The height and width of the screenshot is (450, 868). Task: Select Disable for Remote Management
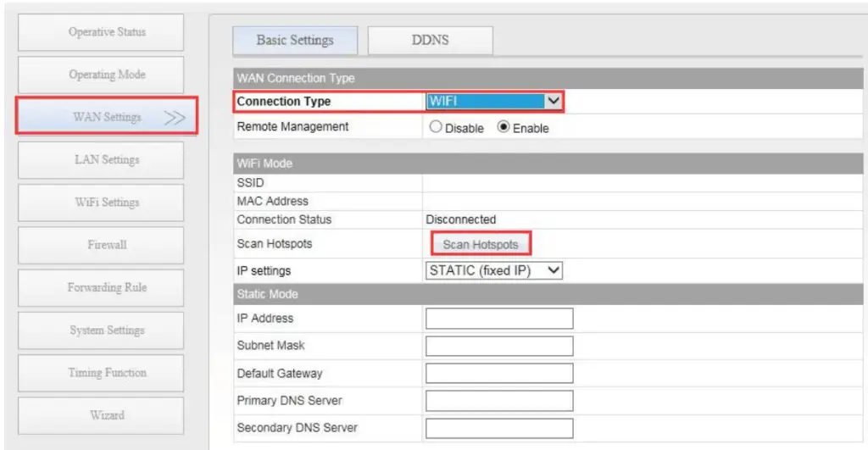click(x=437, y=128)
